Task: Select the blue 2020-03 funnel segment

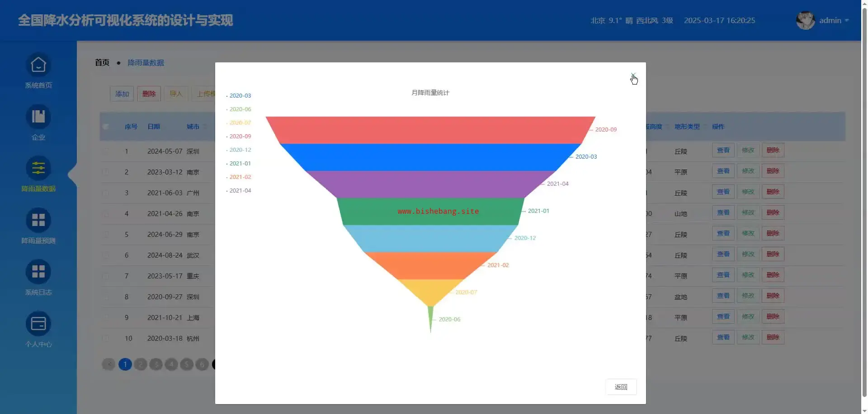Action: (x=430, y=157)
